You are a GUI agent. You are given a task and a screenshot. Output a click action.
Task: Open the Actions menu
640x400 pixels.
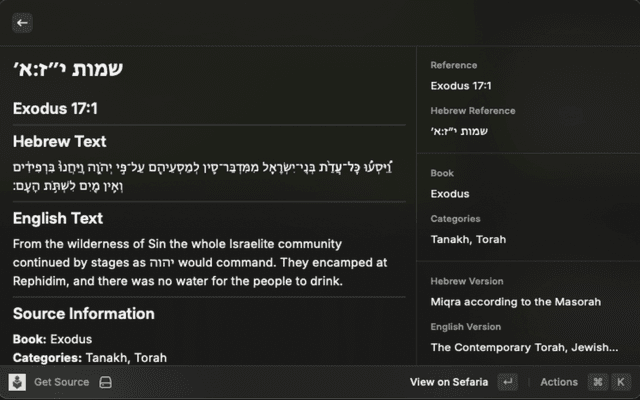559,382
